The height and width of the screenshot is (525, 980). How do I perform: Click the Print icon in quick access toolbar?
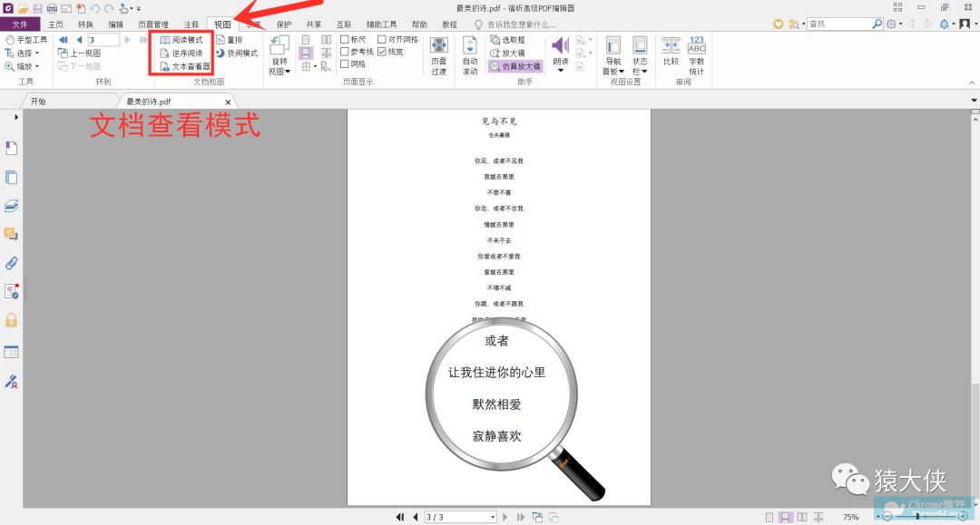click(x=52, y=8)
